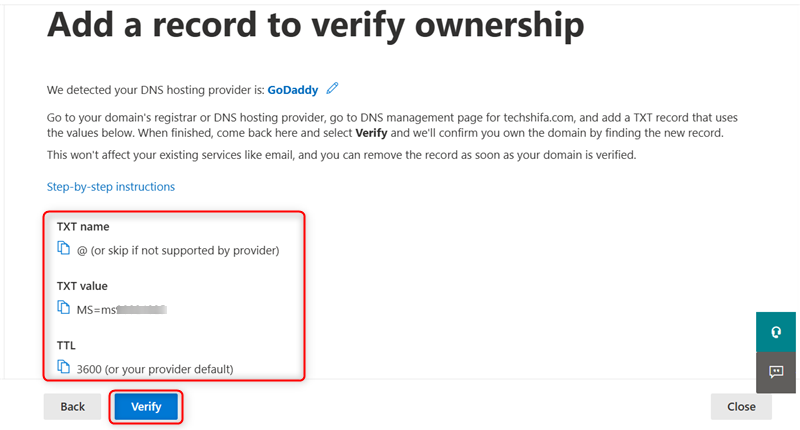
Task: Click the '@ (or skip if not supported)' text
Action: click(x=177, y=250)
